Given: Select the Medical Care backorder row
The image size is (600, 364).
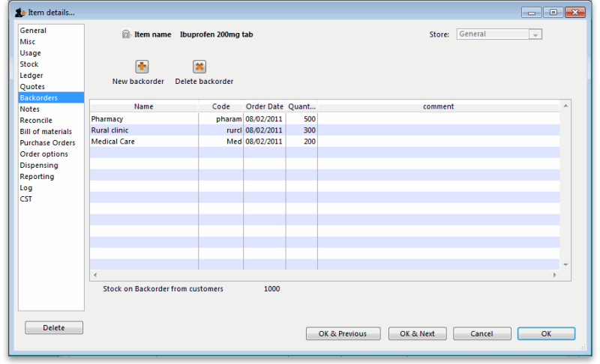Looking at the screenshot, I should [x=325, y=142].
